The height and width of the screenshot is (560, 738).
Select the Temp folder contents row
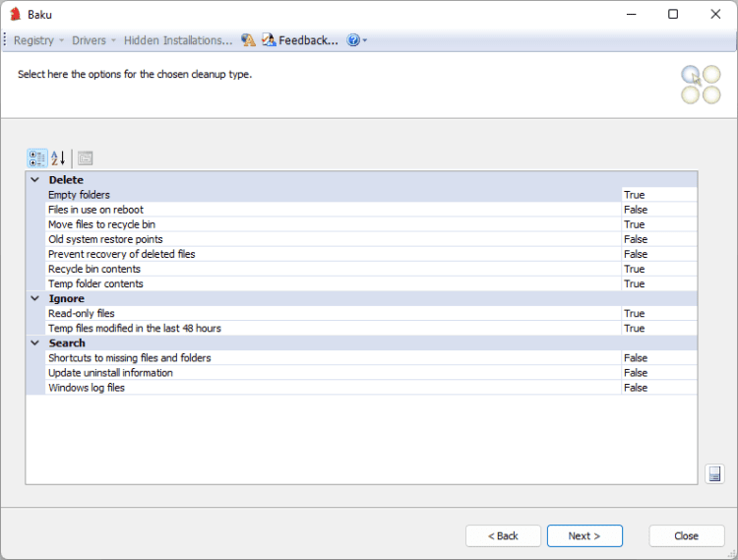point(95,283)
